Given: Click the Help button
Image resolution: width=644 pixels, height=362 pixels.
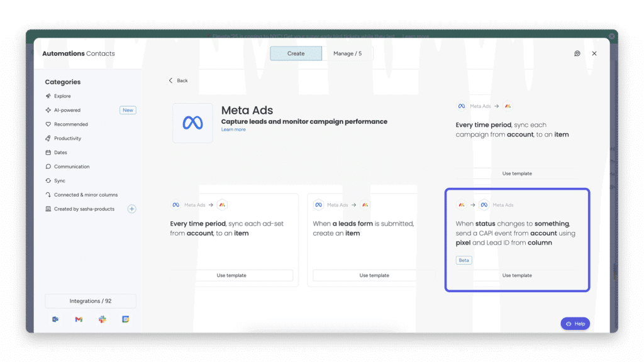Looking at the screenshot, I should [575, 324].
